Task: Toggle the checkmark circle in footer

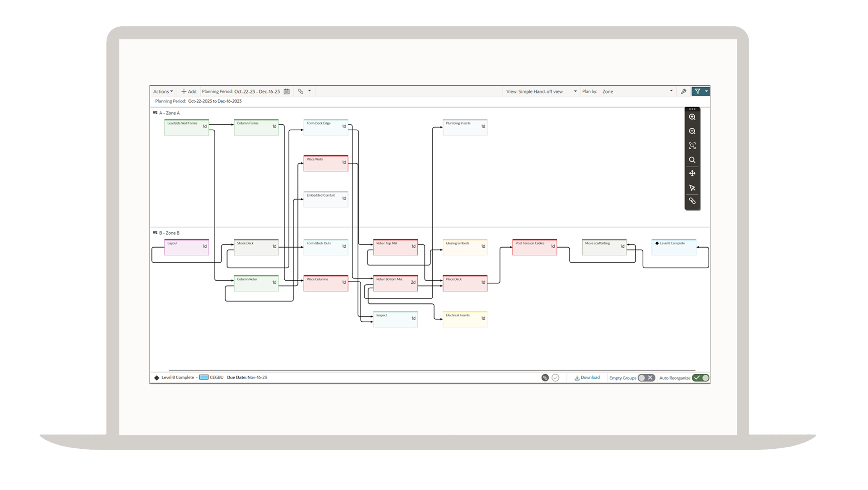Action: pyautogui.click(x=556, y=378)
